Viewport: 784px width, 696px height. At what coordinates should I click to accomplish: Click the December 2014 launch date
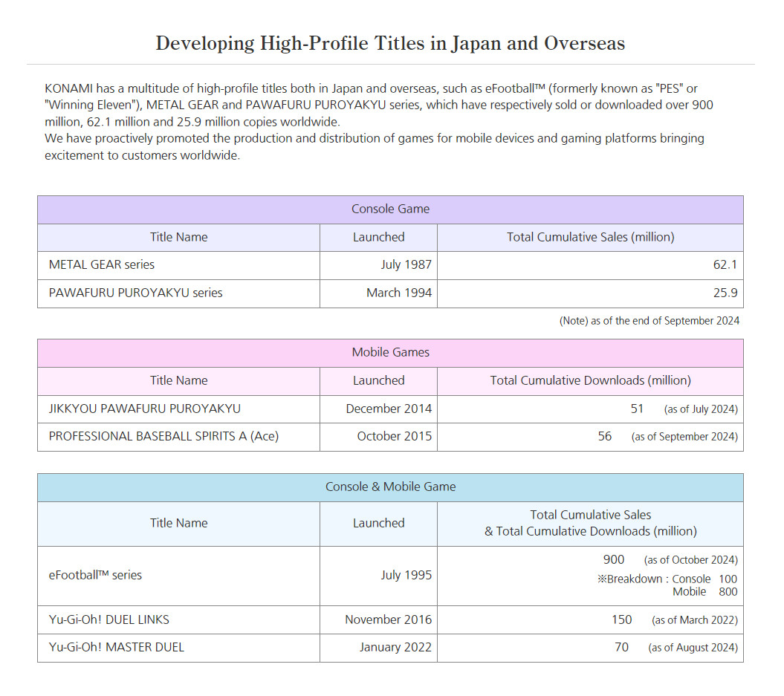tap(389, 409)
